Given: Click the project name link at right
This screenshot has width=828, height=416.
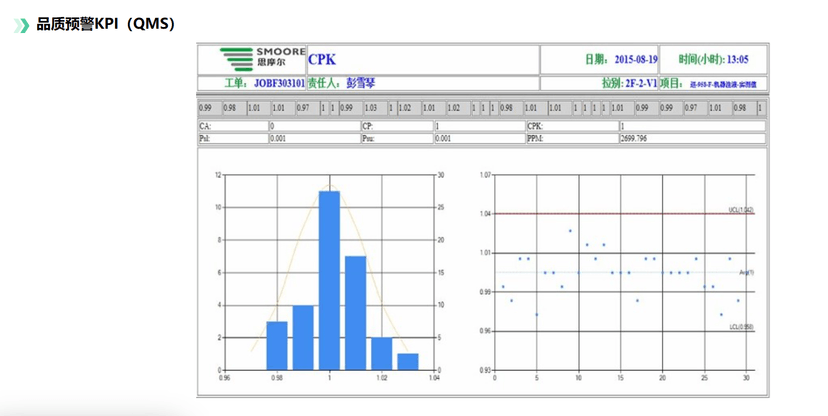Looking at the screenshot, I should point(727,84).
